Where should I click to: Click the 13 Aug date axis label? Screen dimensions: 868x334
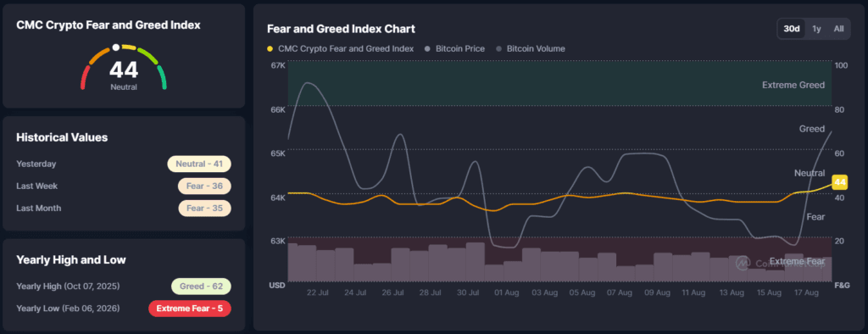coord(732,292)
